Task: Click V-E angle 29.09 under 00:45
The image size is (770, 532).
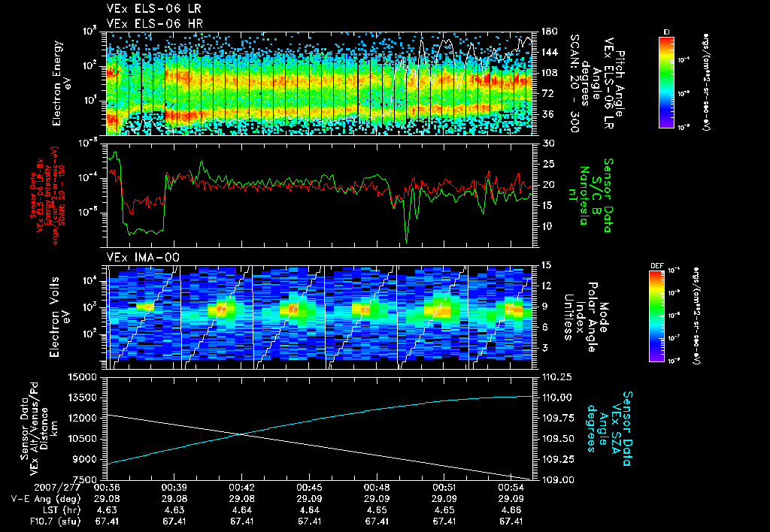Action: click(309, 499)
